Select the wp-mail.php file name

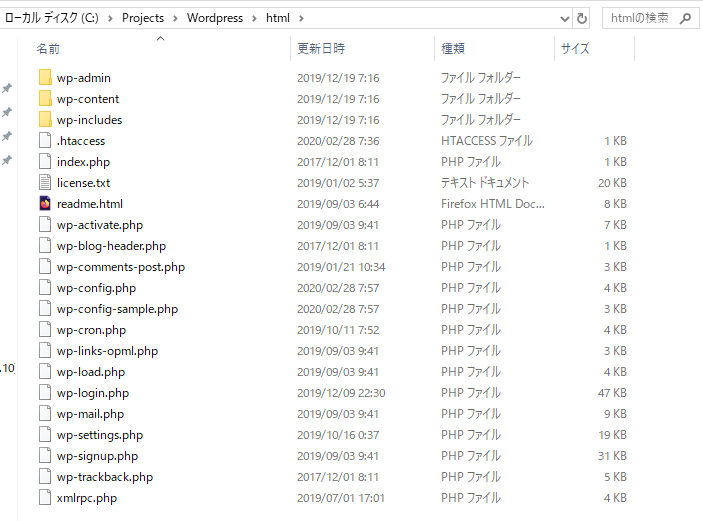pyautogui.click(x=91, y=414)
